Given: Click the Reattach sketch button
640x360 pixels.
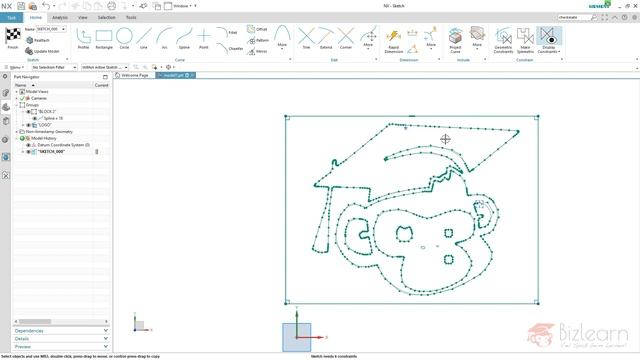Looking at the screenshot, I should click(38, 40).
